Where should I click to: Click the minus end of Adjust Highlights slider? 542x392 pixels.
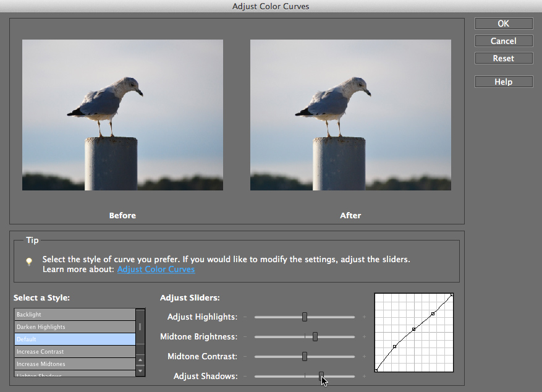[x=245, y=317]
